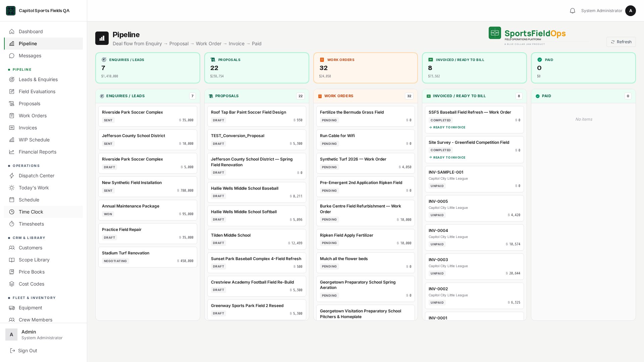The height and width of the screenshot is (362, 644).
Task: Click System Administrator name in top bar
Action: (601, 11)
